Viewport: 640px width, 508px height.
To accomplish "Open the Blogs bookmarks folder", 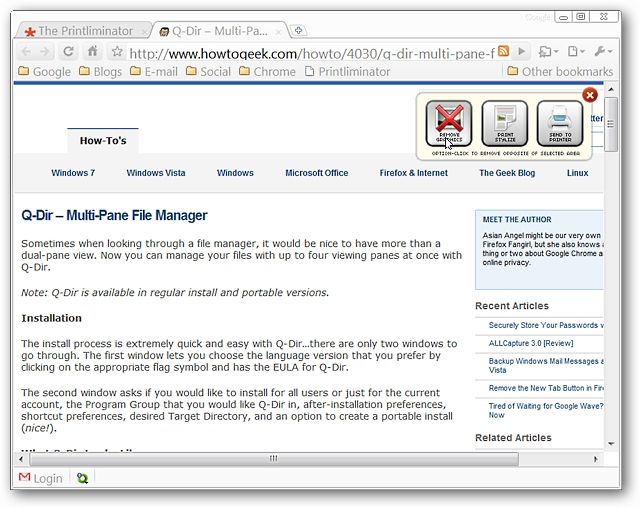I will pos(100,71).
